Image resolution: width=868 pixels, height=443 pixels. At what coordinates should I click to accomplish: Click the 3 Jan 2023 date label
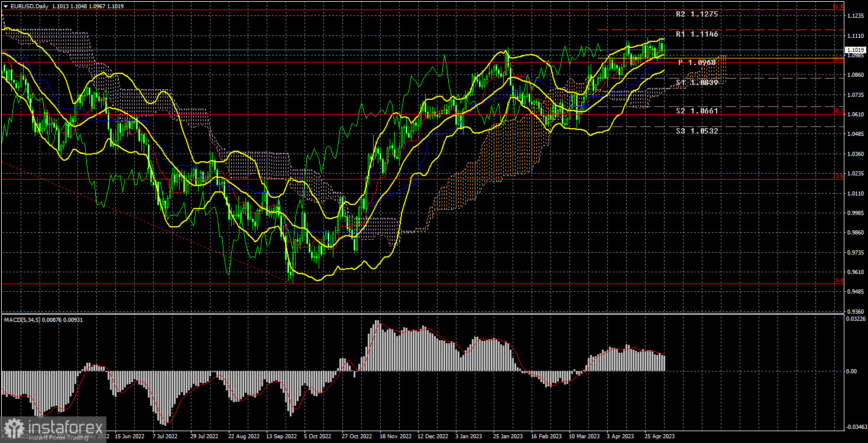pos(469,437)
